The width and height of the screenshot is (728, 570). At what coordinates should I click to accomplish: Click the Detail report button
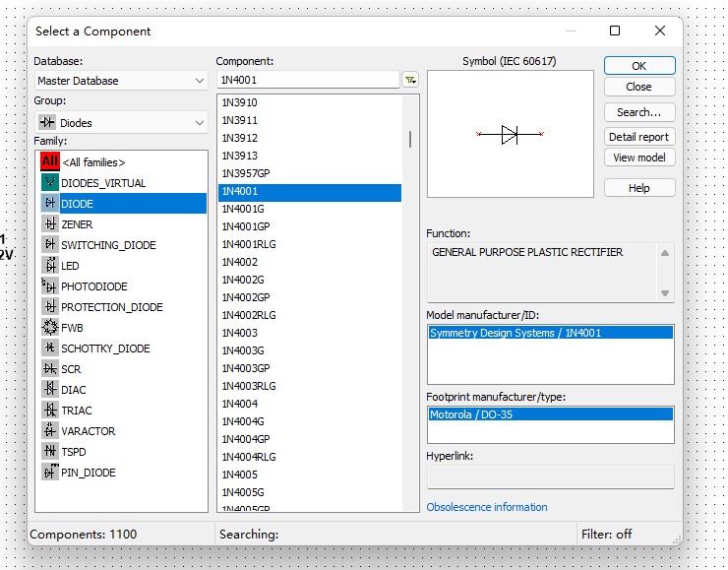[x=639, y=137]
